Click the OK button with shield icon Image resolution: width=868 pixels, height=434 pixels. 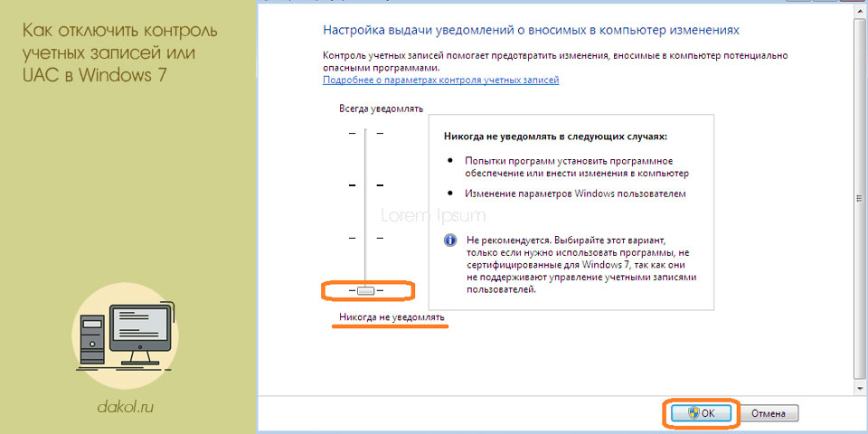pos(702,412)
